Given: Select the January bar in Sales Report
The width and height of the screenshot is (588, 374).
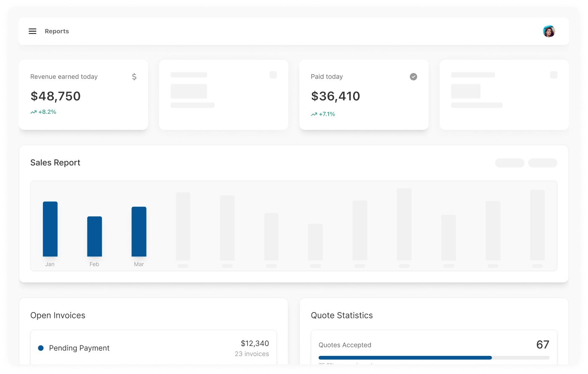Looking at the screenshot, I should (x=50, y=229).
